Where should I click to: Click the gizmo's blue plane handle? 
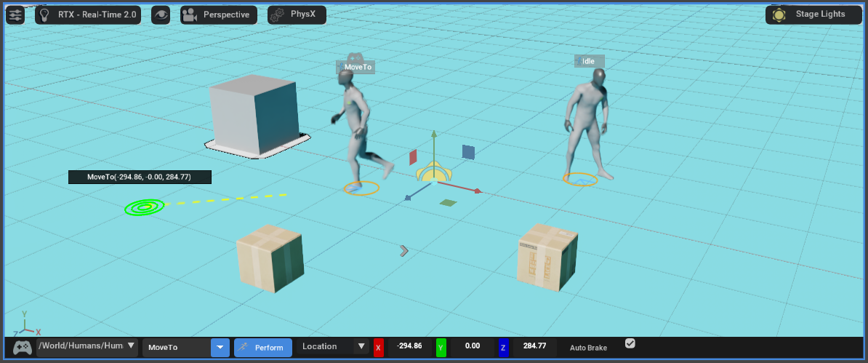468,152
